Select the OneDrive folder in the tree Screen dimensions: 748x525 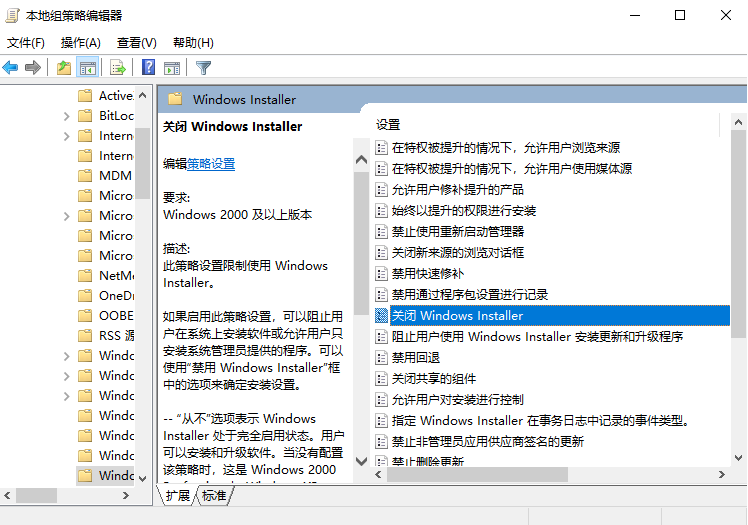(x=116, y=295)
